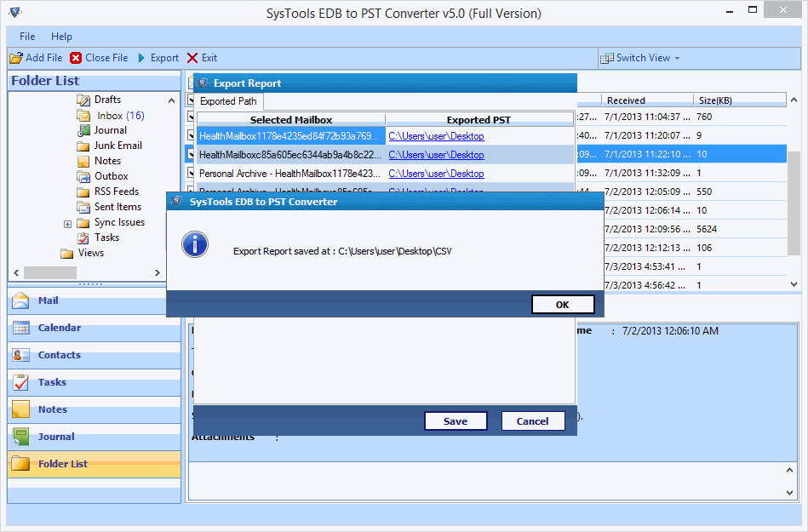Click the info icon in the message dialog

(195, 244)
